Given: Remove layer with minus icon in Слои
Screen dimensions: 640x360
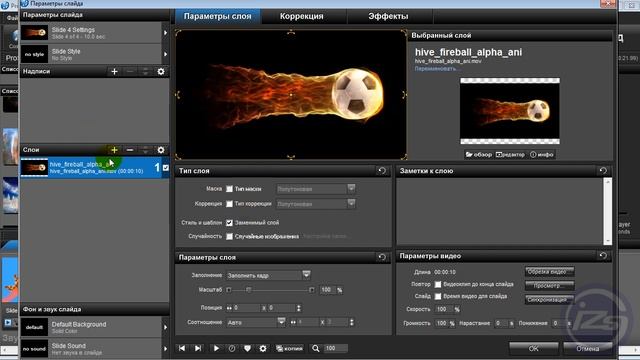Looking at the screenshot, I should click(130, 150).
